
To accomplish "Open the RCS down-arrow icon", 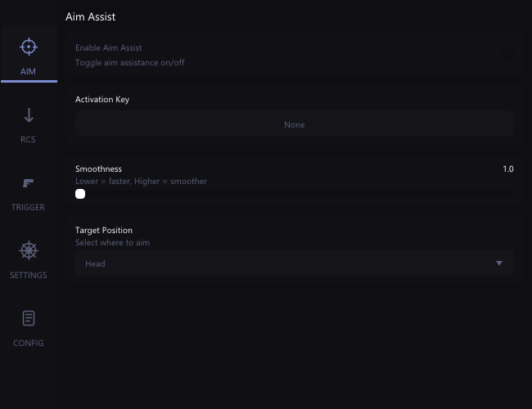I will click(29, 115).
